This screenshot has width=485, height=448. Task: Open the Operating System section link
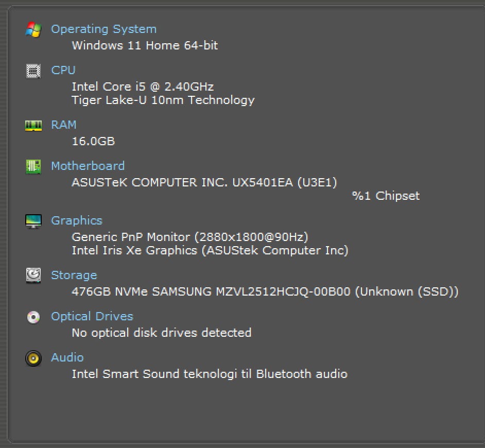(103, 29)
